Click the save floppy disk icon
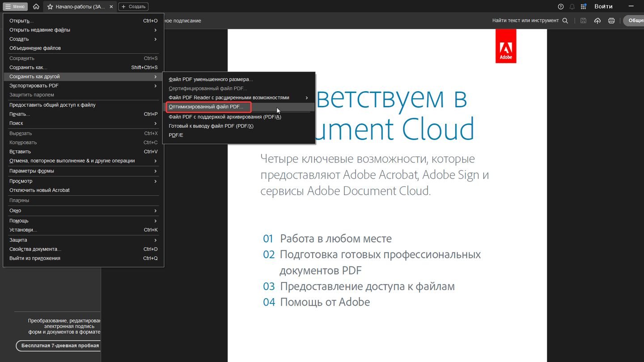 click(583, 21)
